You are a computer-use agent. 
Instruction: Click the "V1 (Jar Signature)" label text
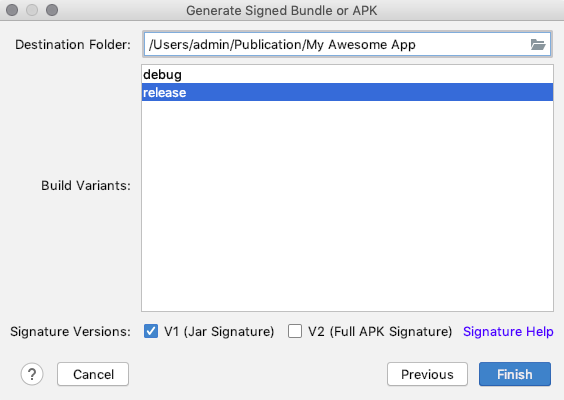click(219, 331)
